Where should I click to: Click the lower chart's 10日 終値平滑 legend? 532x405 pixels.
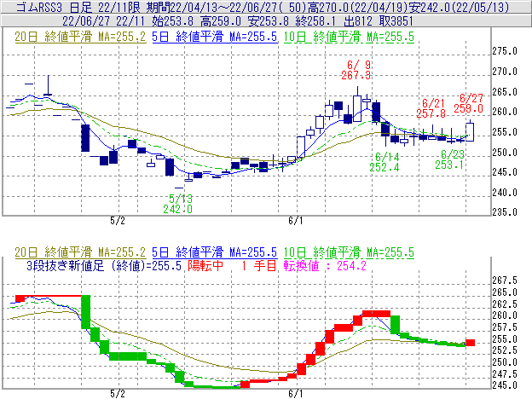(350, 252)
